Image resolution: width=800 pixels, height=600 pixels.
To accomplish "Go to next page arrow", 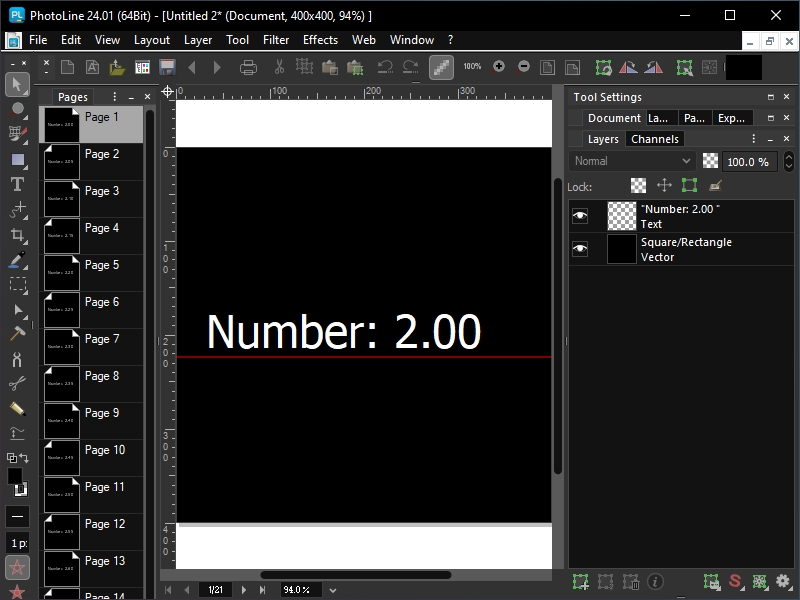I will click(x=243, y=590).
